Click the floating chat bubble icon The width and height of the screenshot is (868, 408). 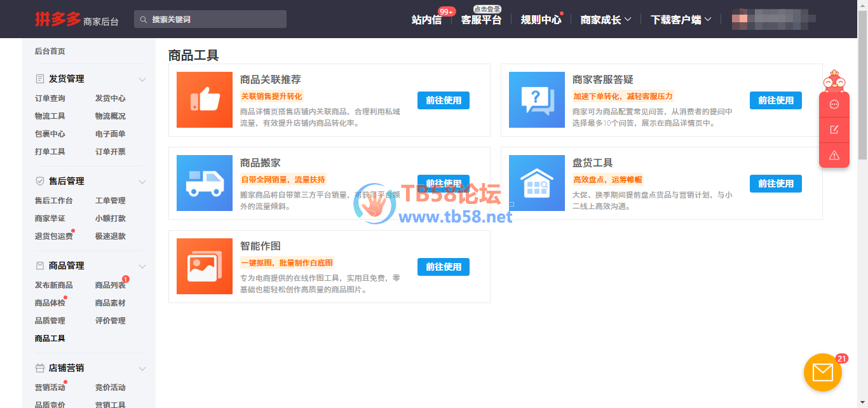pyautogui.click(x=834, y=104)
